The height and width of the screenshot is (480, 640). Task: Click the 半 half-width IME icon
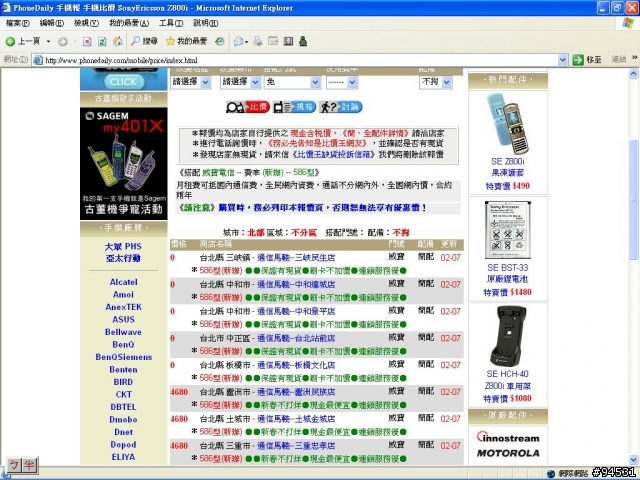[x=29, y=465]
